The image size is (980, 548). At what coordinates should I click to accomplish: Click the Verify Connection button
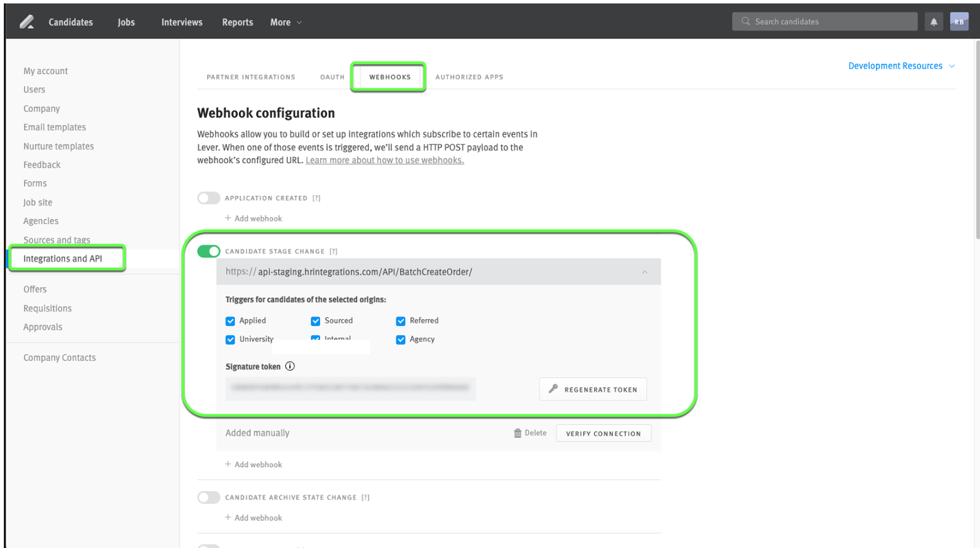pos(603,432)
